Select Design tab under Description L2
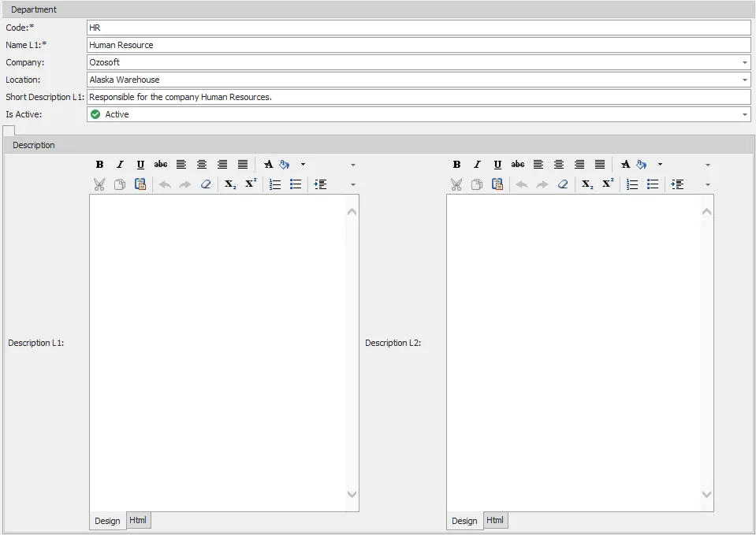Image resolution: width=756 pixels, height=535 pixels. [464, 521]
